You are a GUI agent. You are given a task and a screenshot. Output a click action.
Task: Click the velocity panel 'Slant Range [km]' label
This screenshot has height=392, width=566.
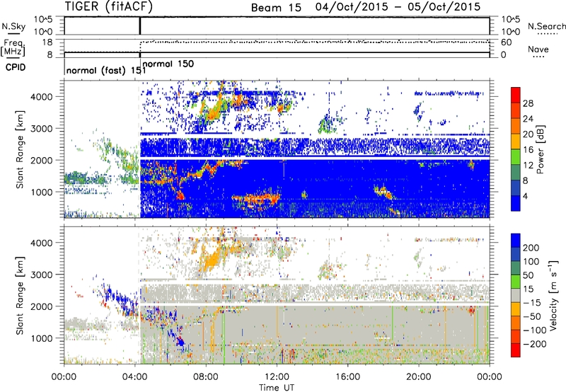(x=20, y=296)
